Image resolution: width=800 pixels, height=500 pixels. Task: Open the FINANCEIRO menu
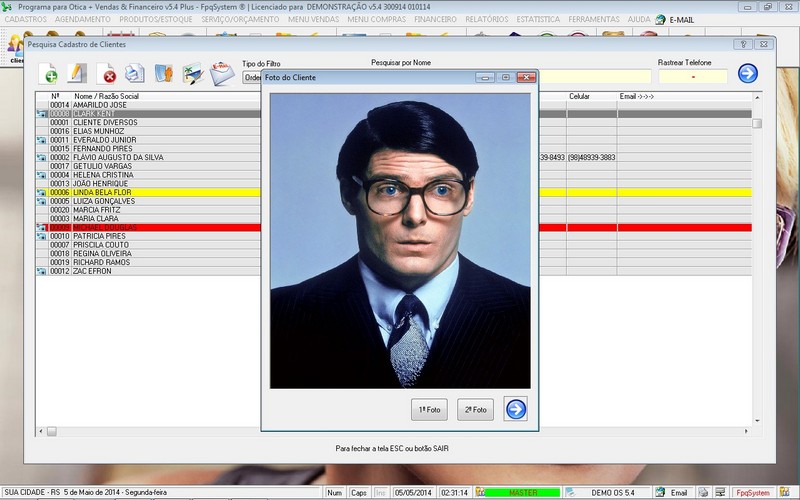coord(435,19)
